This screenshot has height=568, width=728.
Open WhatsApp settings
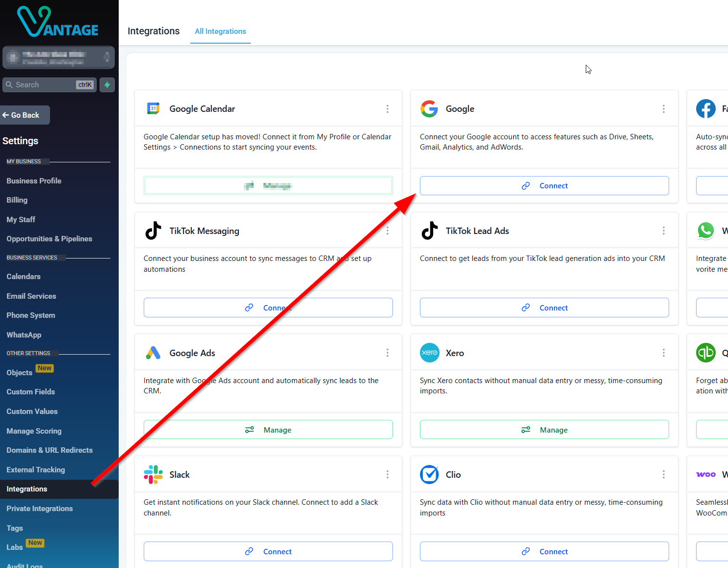click(24, 335)
